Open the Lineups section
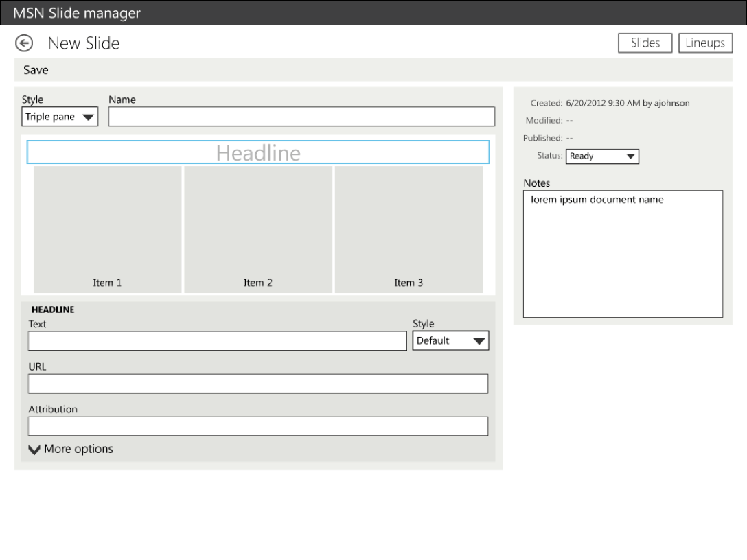747x560 pixels. pyautogui.click(x=705, y=43)
